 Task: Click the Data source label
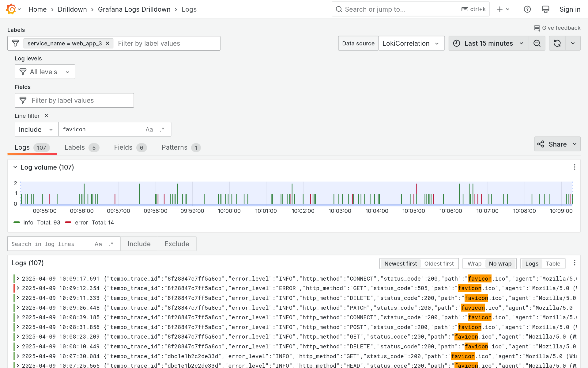(x=358, y=43)
